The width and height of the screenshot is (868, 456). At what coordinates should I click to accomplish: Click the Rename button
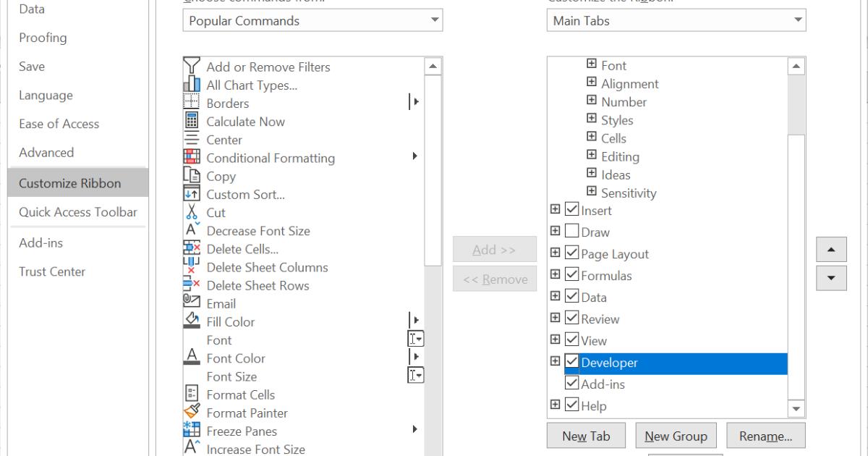click(765, 436)
